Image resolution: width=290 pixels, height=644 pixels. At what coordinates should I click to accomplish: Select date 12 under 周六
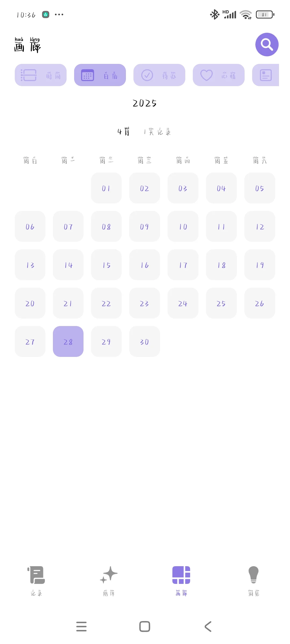coord(260,226)
